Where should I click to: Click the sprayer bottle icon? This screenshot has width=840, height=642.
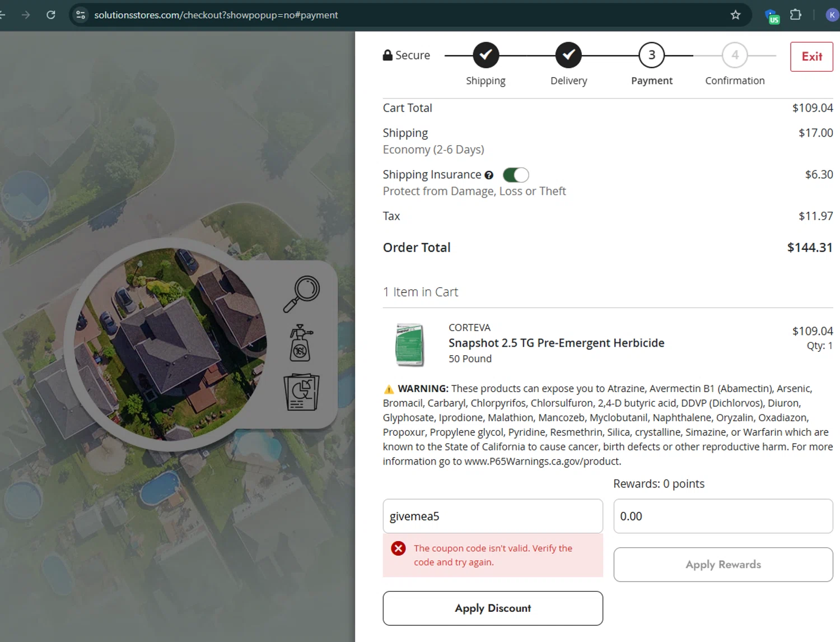[x=301, y=343]
